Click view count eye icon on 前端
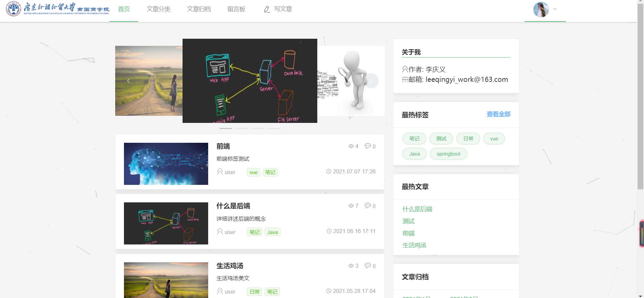Screen dimensions: 644x298 (x=351, y=146)
